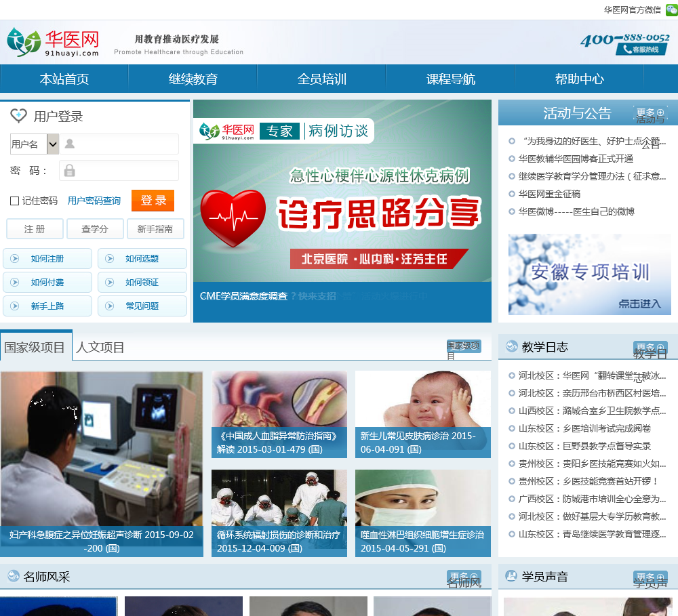Viewport: 678px width, 616px height.
Task: Click the red heart ECG graphic in banner
Action: (233, 218)
